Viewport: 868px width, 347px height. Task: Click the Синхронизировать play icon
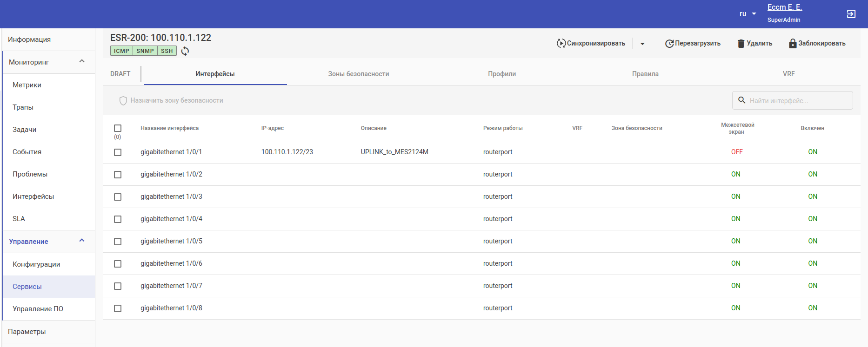pos(561,43)
